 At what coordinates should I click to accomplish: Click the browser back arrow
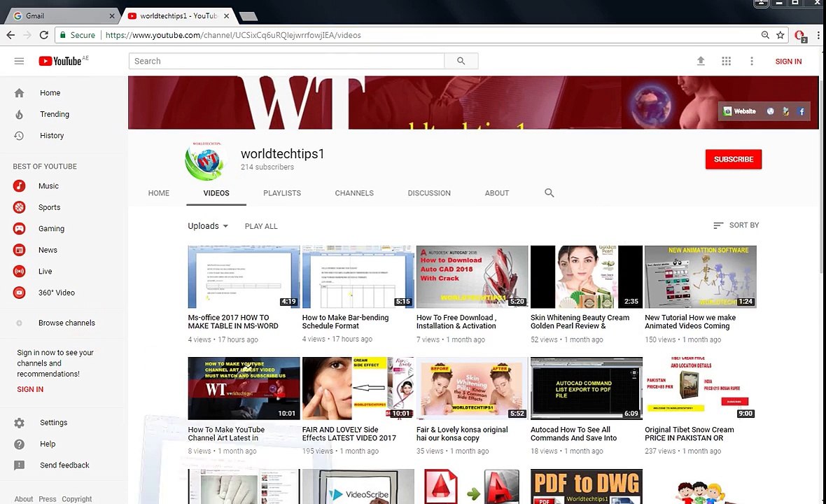(x=10, y=35)
